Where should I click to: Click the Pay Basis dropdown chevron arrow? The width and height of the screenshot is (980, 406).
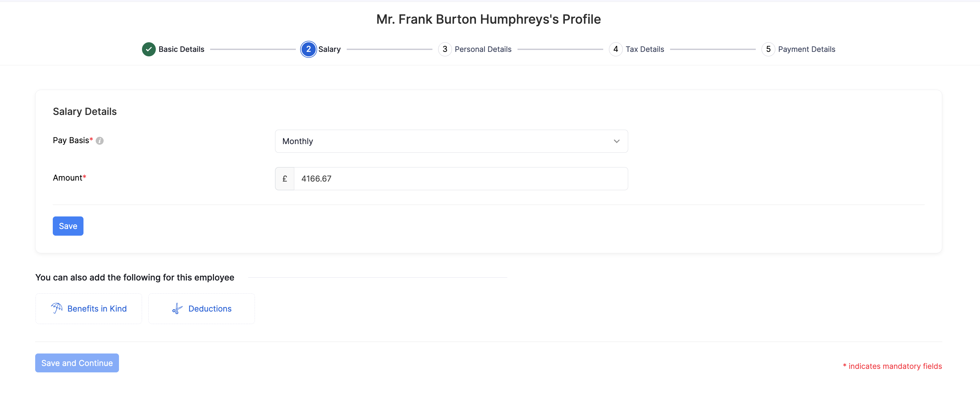(x=616, y=141)
